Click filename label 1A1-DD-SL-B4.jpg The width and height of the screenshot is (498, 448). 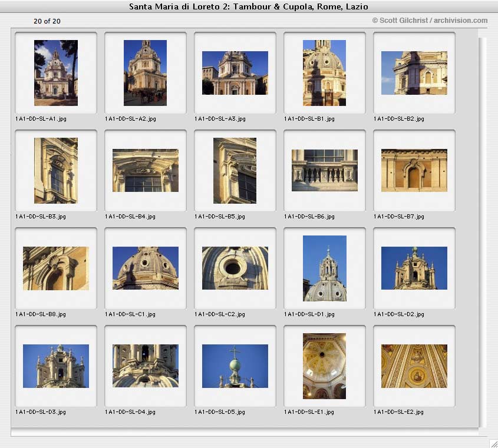pyautogui.click(x=130, y=217)
